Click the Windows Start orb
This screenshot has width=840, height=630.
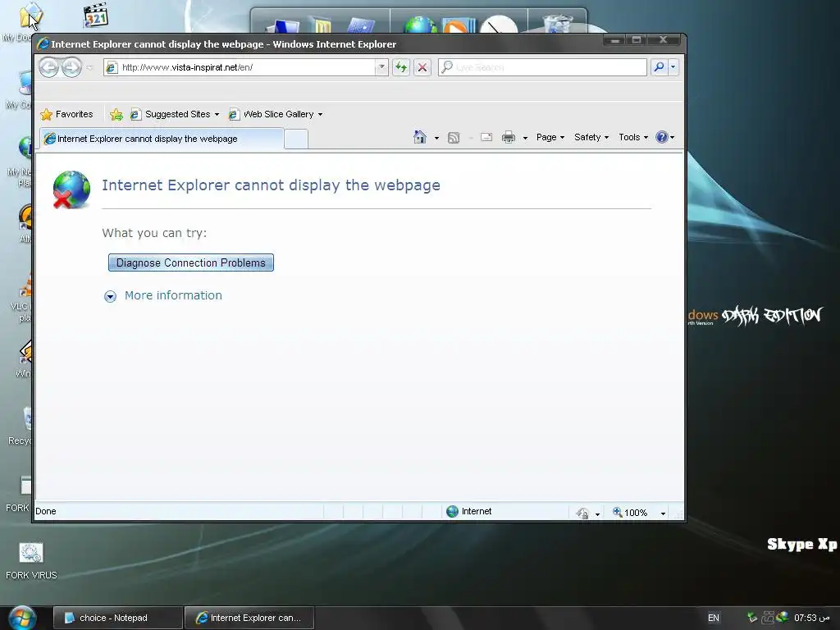pos(22,619)
